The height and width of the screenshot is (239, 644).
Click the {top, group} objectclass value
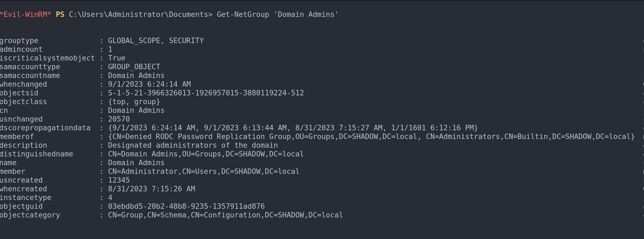[134, 102]
